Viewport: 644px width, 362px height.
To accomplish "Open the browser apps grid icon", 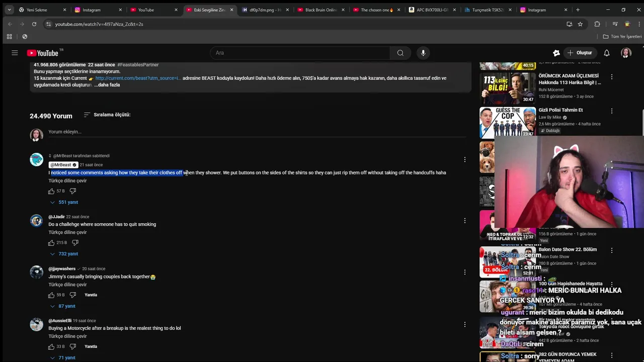I will (9, 37).
